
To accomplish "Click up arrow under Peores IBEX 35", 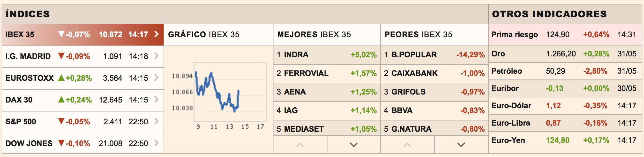I will (x=407, y=145).
